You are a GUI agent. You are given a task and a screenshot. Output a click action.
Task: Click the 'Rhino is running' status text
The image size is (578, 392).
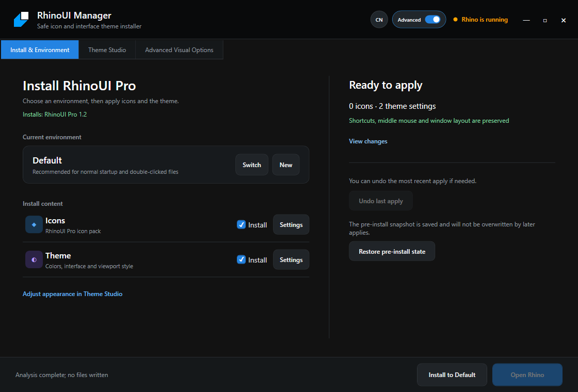point(485,20)
